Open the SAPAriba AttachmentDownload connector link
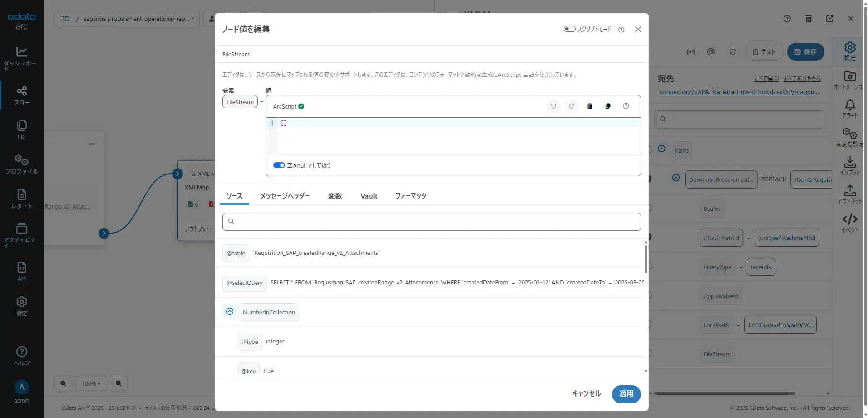Screen dimensions: 868x418 [x=740, y=92]
